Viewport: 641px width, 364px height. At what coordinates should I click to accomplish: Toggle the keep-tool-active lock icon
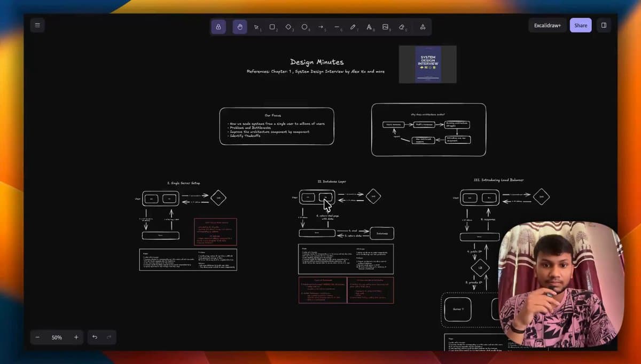[x=218, y=27]
